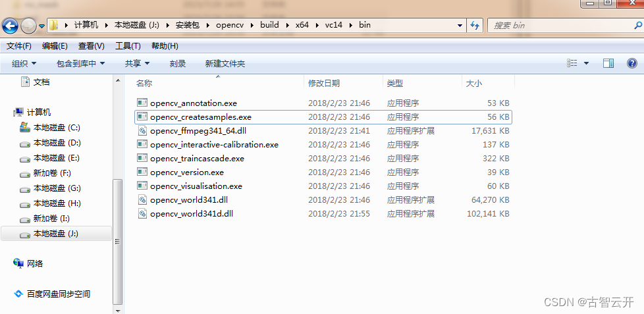
Task: Click the opencv_interactive-calibration.exe file icon
Action: click(x=142, y=144)
